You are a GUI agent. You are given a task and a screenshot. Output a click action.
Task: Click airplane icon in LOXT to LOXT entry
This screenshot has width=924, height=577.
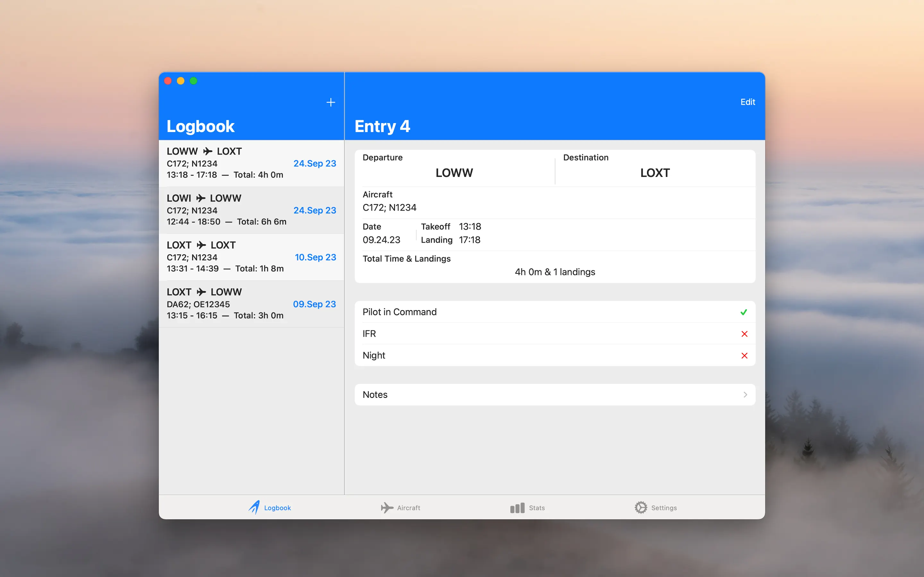tap(201, 245)
